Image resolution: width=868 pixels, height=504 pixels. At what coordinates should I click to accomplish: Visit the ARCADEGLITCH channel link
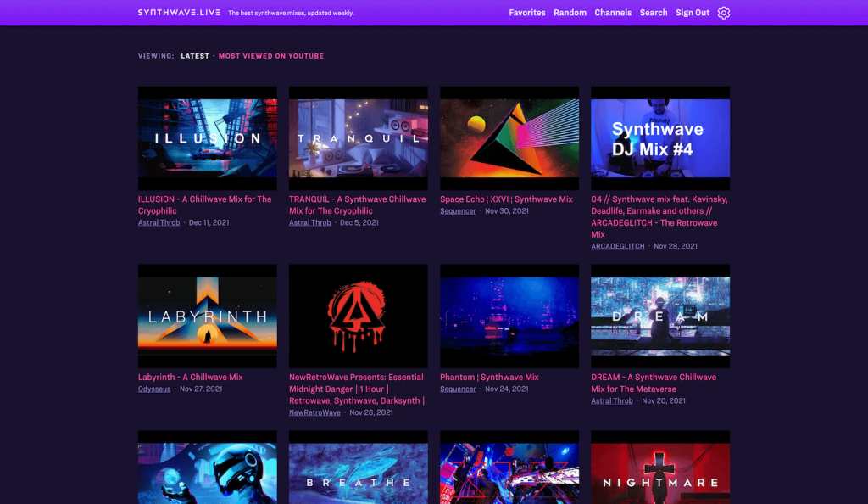[618, 246]
